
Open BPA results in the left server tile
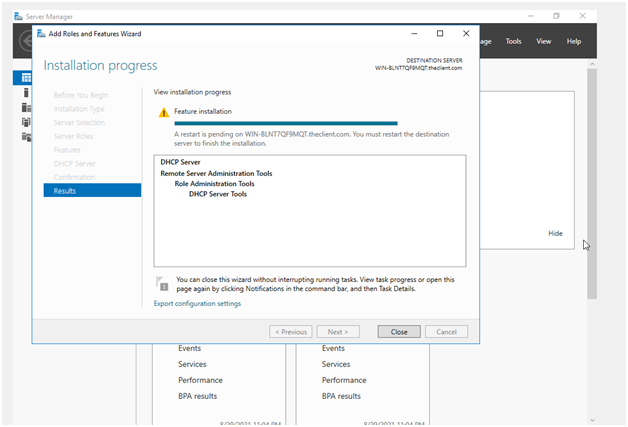pos(197,396)
